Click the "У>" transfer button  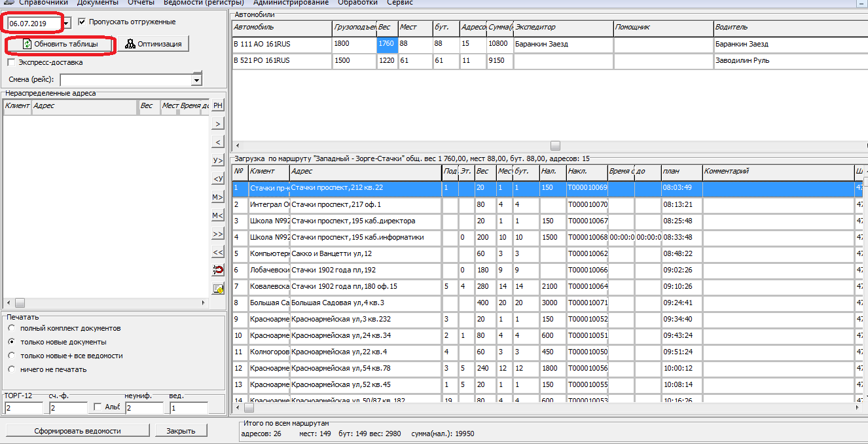click(218, 160)
